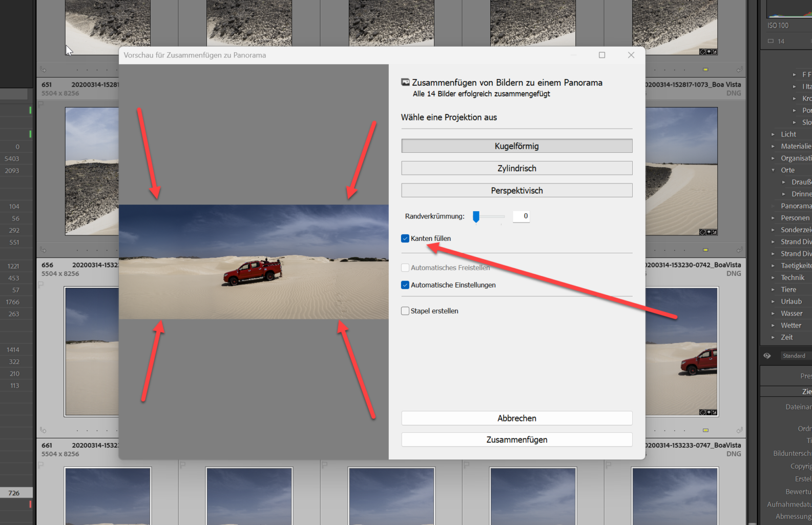Click yellow color label of 152817-1073_Boa Vista photo

(705, 250)
